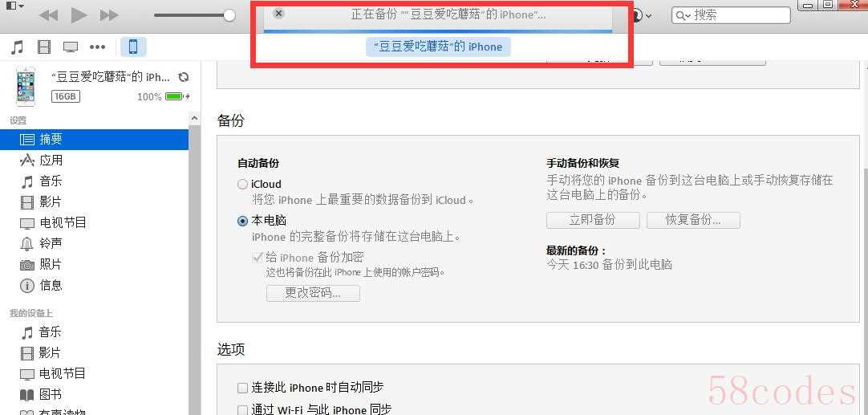Enable 连接此 iPhone 时自动同步
The width and height of the screenshot is (868, 415).
[242, 388]
